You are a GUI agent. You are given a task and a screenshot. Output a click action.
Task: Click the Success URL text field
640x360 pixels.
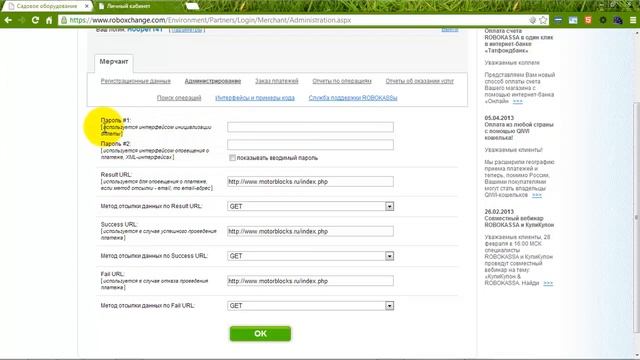coord(310,231)
